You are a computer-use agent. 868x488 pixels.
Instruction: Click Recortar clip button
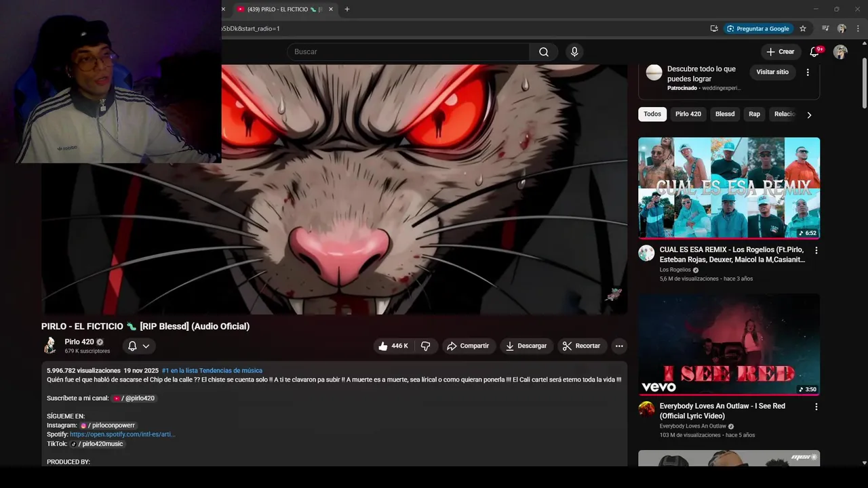tap(583, 346)
